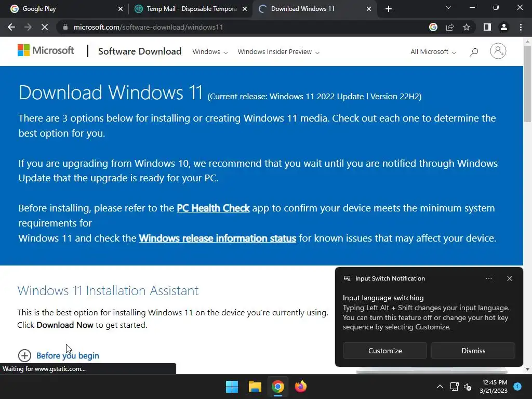This screenshot has height=399, width=532.
Task: Click the page vertical scrollbar
Action: click(x=528, y=84)
